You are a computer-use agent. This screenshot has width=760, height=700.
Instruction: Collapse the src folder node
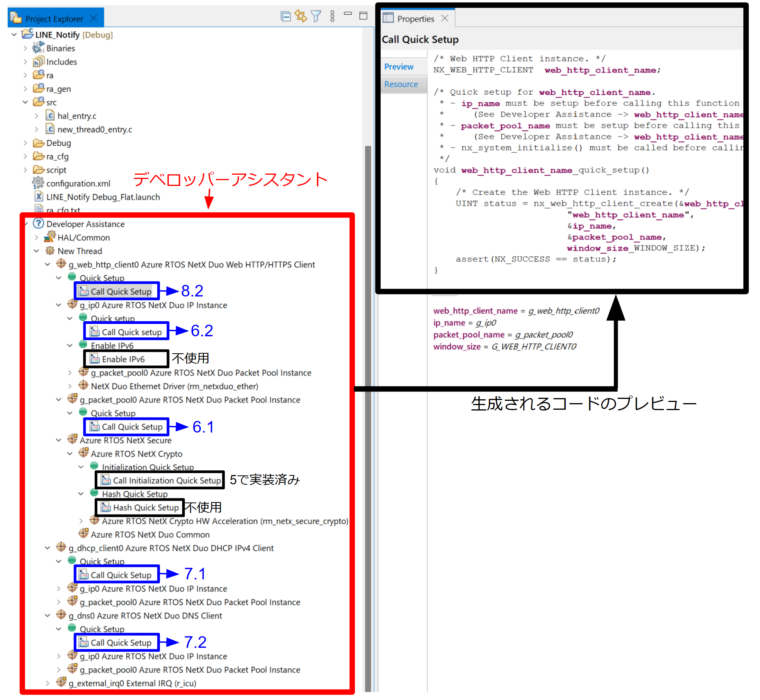pos(25,102)
